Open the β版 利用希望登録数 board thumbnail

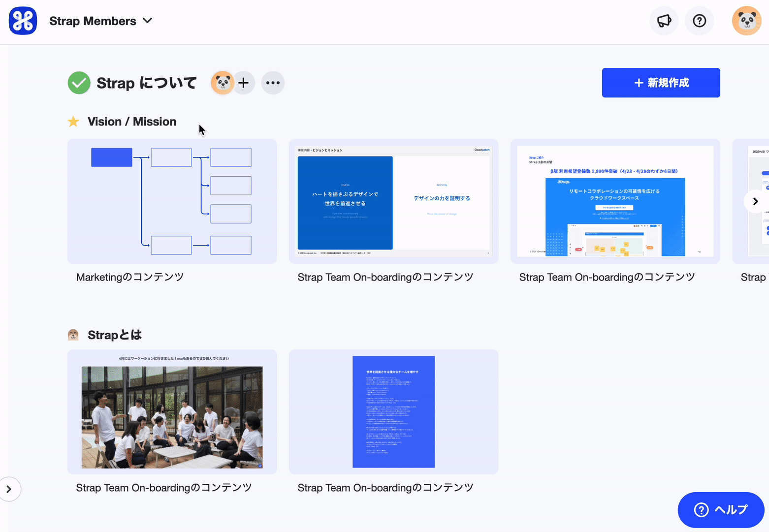point(615,201)
